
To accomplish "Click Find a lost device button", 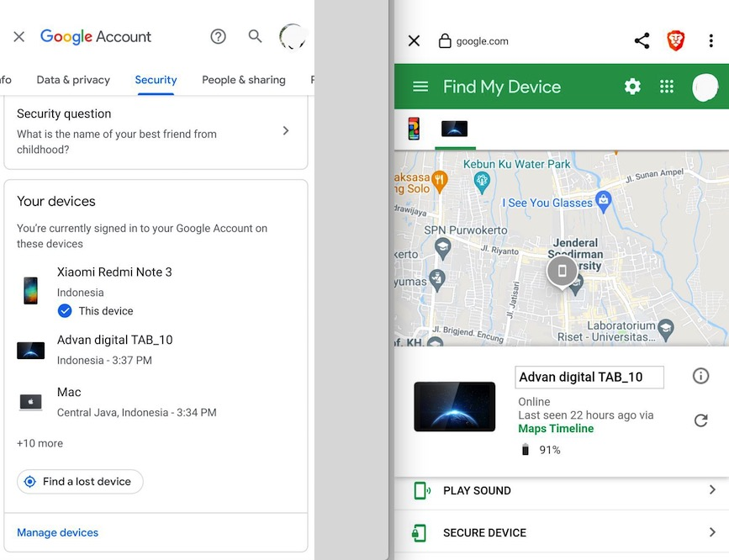I will 80,482.
